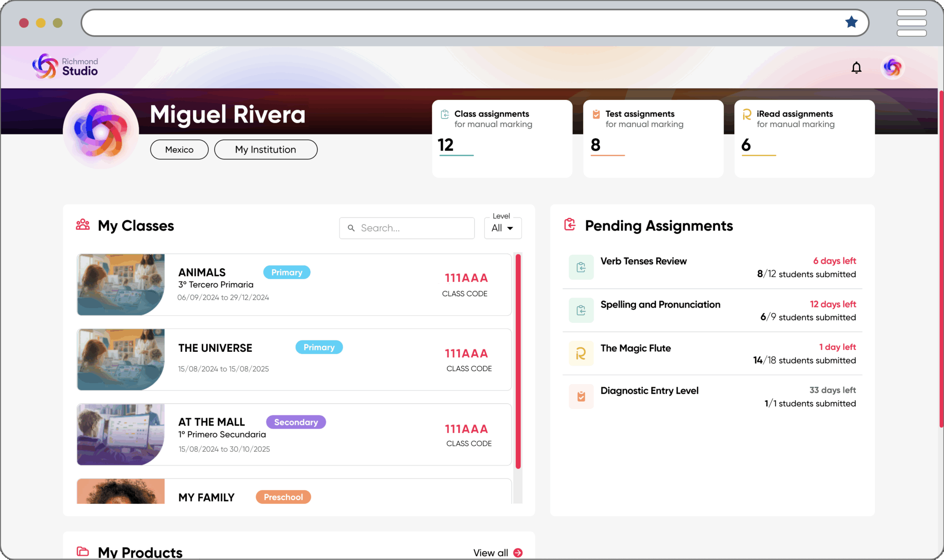Click View all in My Products
This screenshot has height=560, width=944.
tap(498, 553)
